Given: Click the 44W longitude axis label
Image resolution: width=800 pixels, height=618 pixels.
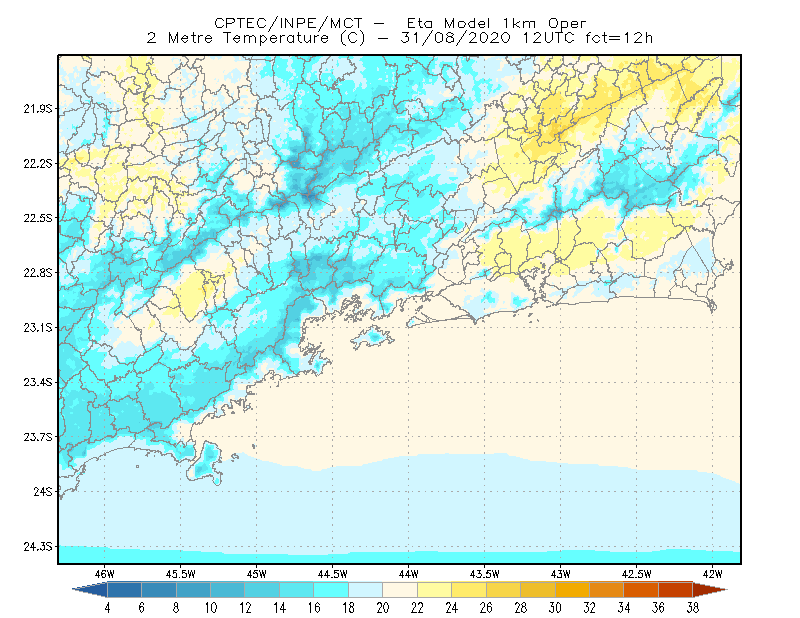Looking at the screenshot, I should (x=408, y=574).
